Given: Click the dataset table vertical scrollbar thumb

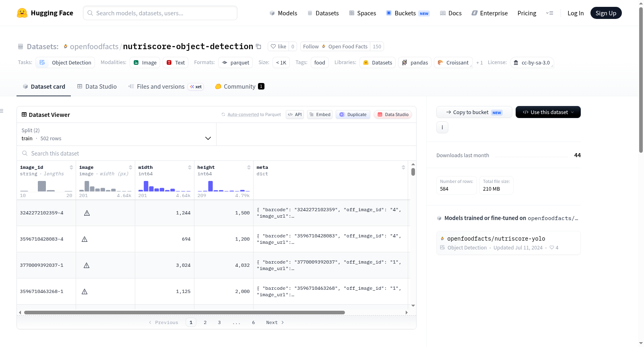Looking at the screenshot, I should coord(413,172).
